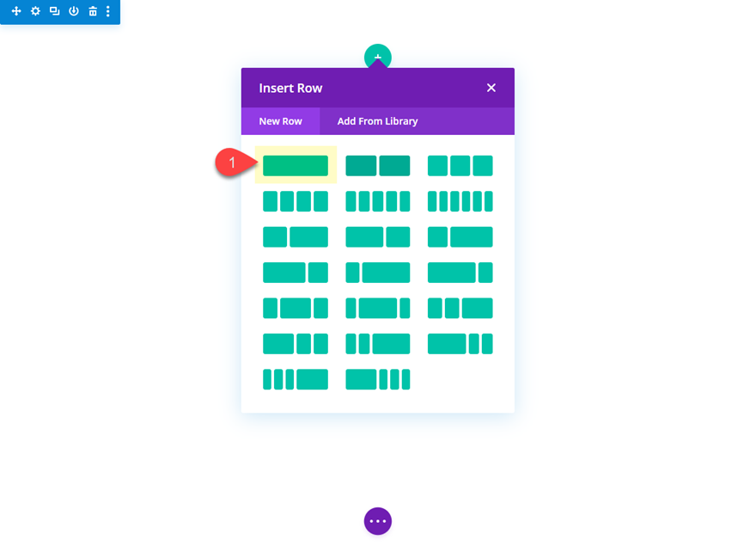Delete the section with the trash icon

tap(93, 11)
